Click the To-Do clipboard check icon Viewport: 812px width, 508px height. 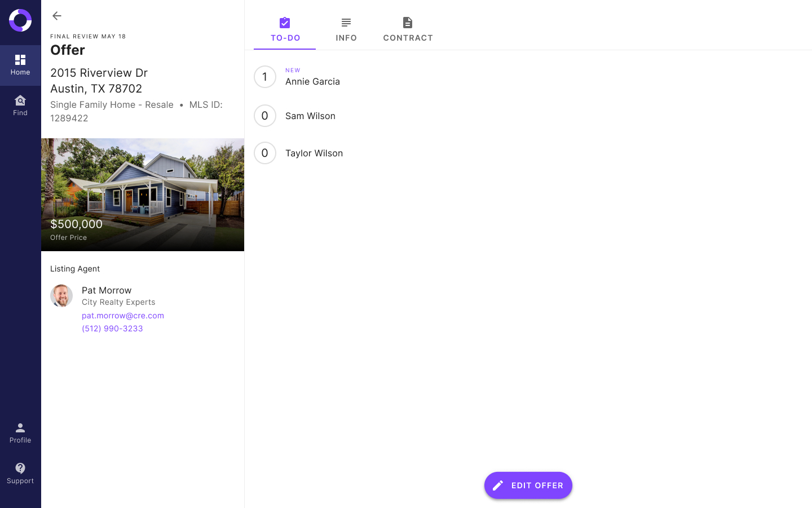coord(285,23)
